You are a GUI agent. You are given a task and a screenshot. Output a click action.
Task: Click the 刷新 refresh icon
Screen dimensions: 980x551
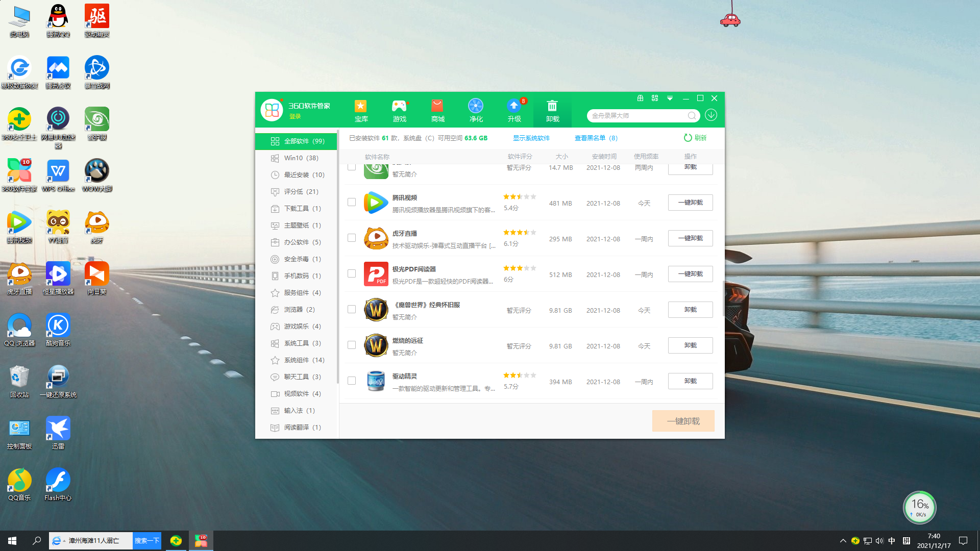click(688, 138)
